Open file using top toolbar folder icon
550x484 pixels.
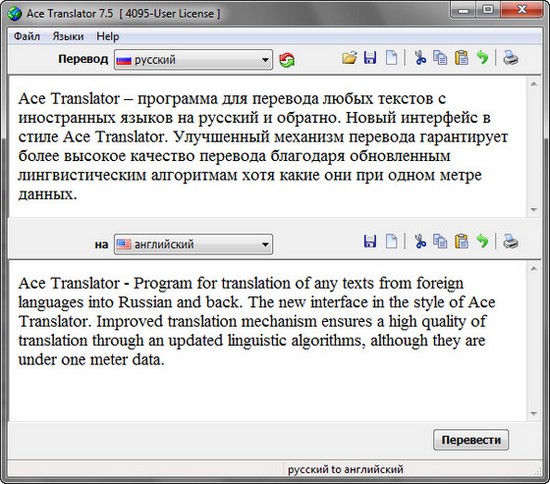tap(349, 58)
